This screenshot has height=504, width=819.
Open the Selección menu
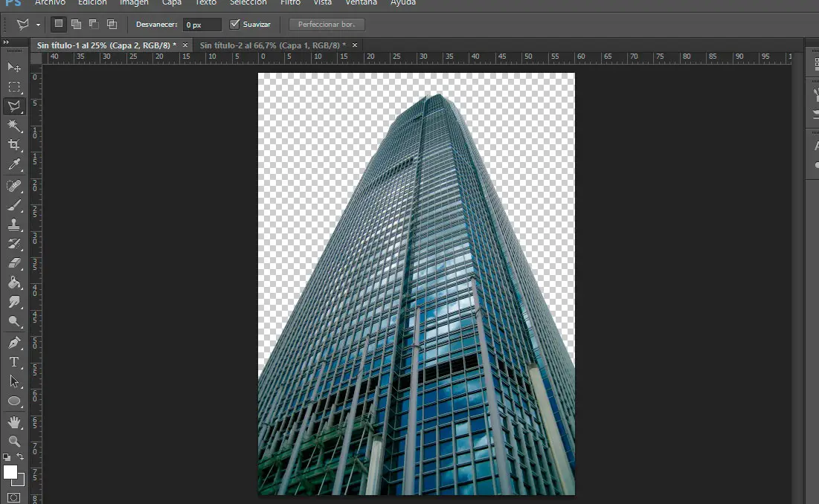coord(248,3)
